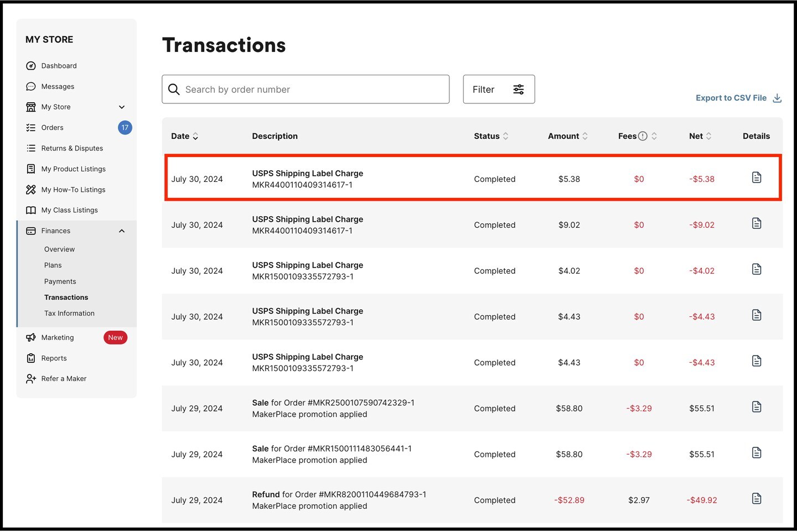
Task: Open the Marketing section marked New
Action: (x=57, y=337)
